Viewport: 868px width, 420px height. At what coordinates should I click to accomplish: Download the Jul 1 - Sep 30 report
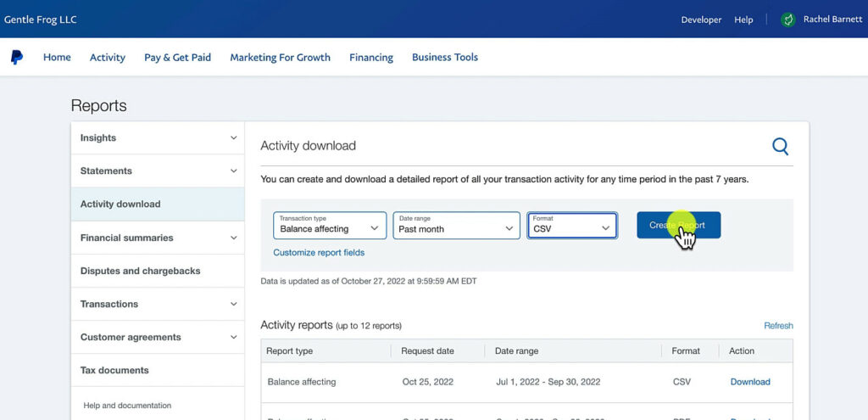(x=750, y=382)
